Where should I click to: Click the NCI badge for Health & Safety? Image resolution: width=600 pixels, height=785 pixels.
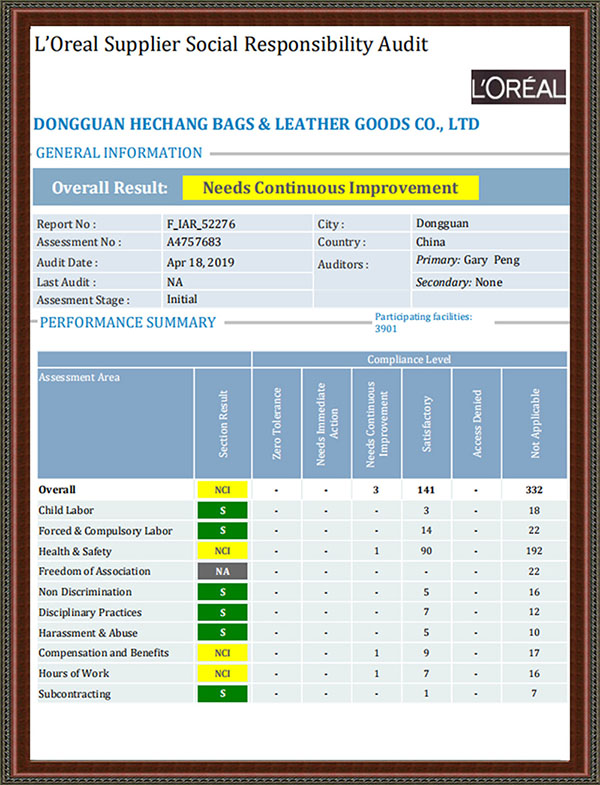tap(222, 551)
